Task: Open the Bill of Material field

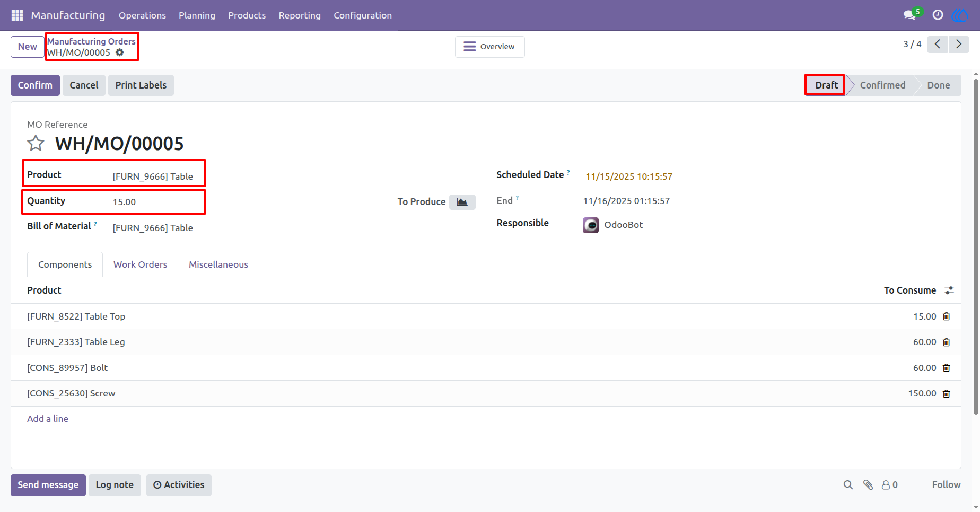Action: coord(153,228)
